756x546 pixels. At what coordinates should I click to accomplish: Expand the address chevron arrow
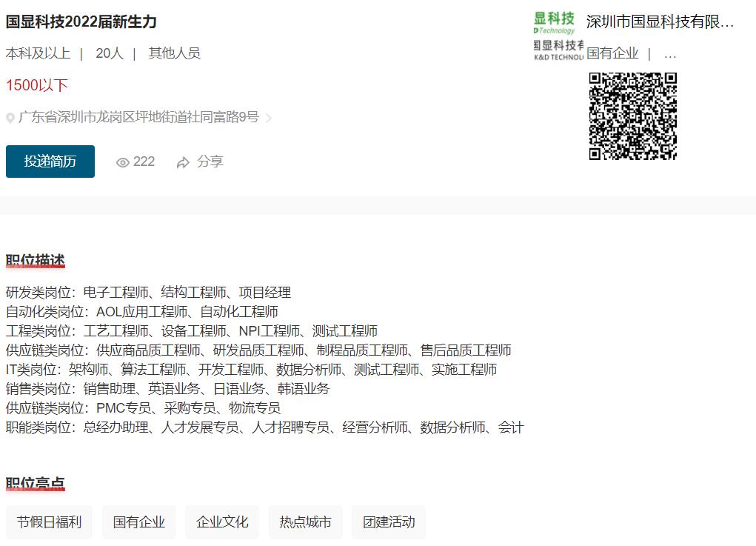(269, 118)
